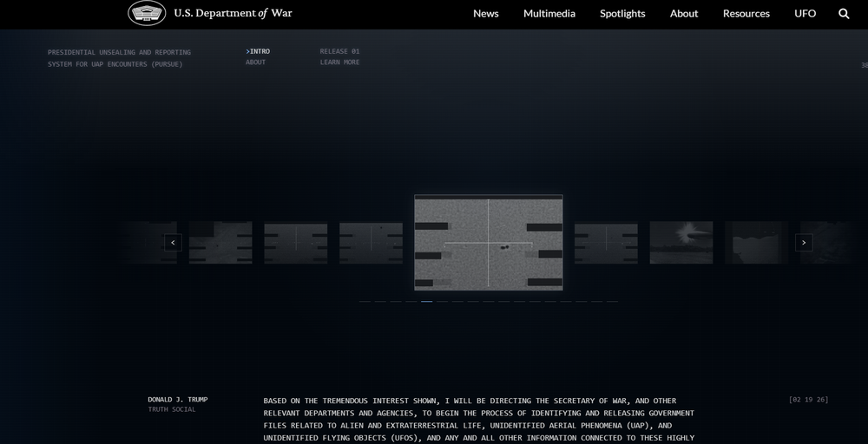Advance carousel with next arrow
The height and width of the screenshot is (444, 868).
click(804, 242)
